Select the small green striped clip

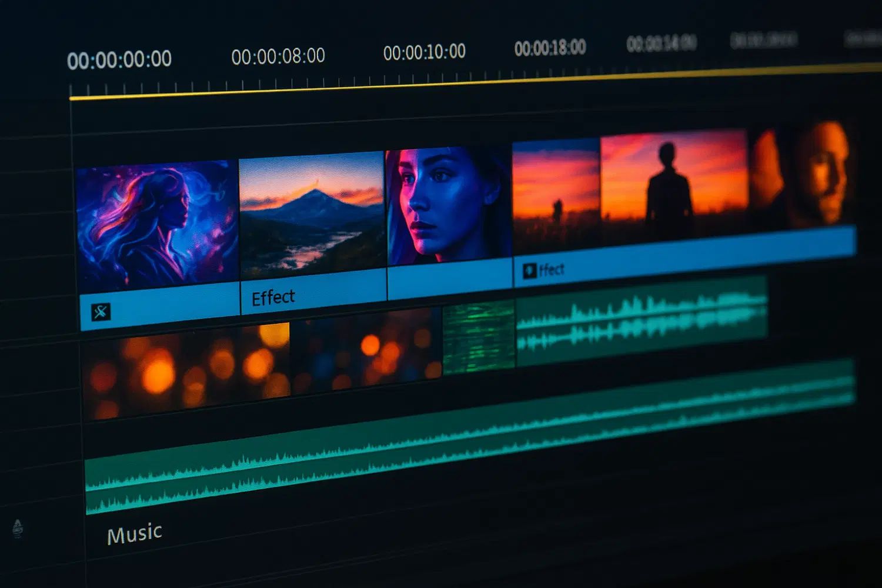479,337
